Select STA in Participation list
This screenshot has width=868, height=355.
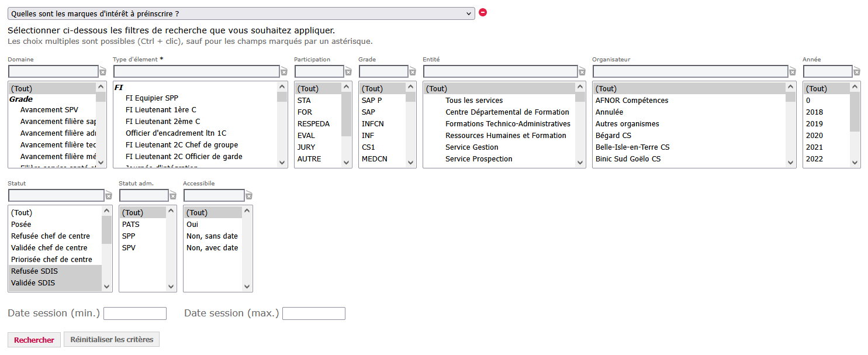pyautogui.click(x=319, y=101)
